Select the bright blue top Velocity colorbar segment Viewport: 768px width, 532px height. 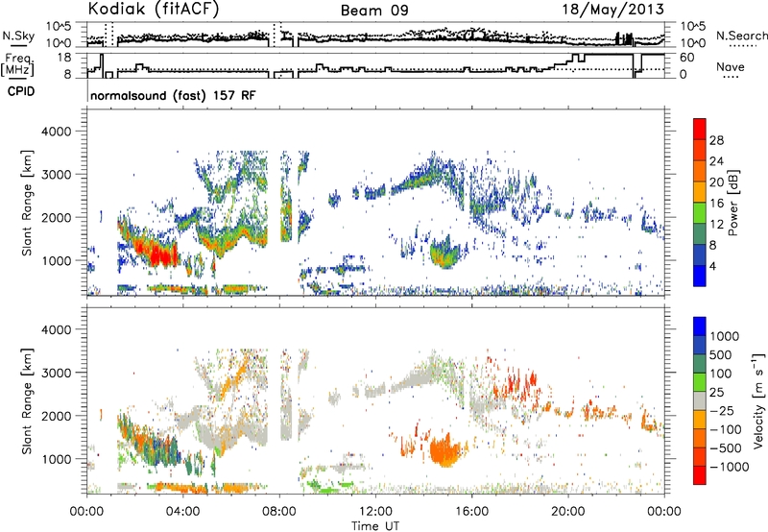[700, 326]
